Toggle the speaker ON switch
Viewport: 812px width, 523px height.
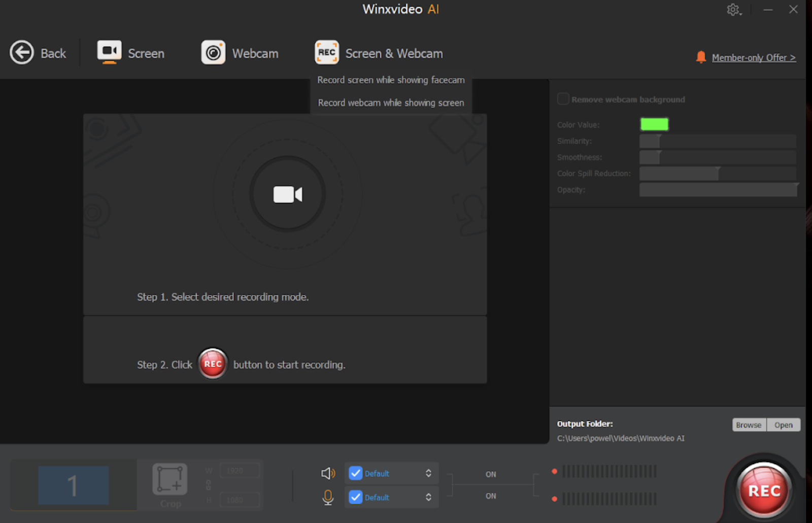[491, 474]
